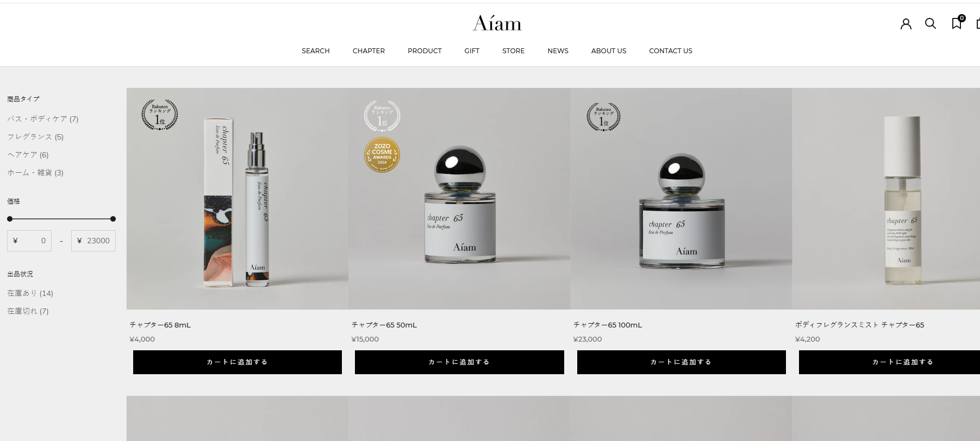Open チャプター65 100mL product image

tap(681, 199)
